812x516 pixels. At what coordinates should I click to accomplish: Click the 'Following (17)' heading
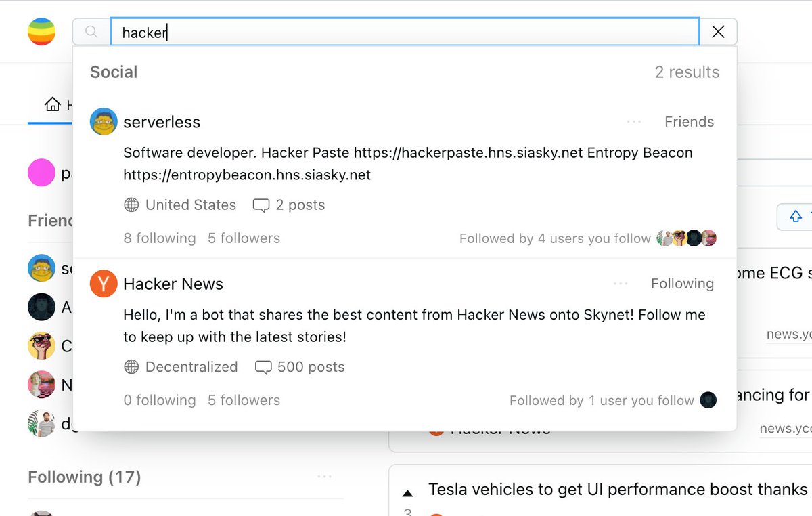coord(85,477)
